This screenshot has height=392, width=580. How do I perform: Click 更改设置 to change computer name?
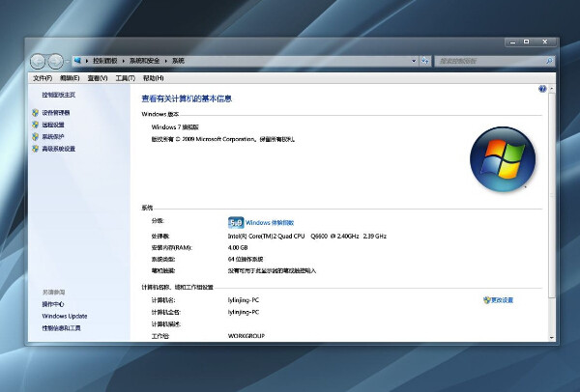(503, 300)
